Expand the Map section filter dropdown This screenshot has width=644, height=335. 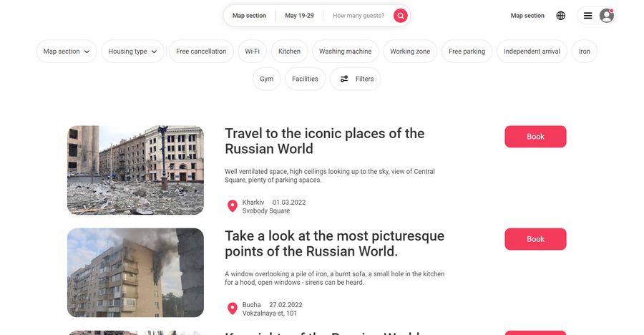(x=67, y=52)
